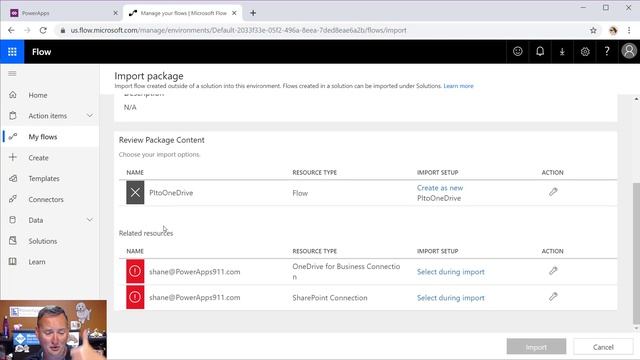Click the PItoOneDrive flow name
This screenshot has height=360, width=640.
[171, 193]
